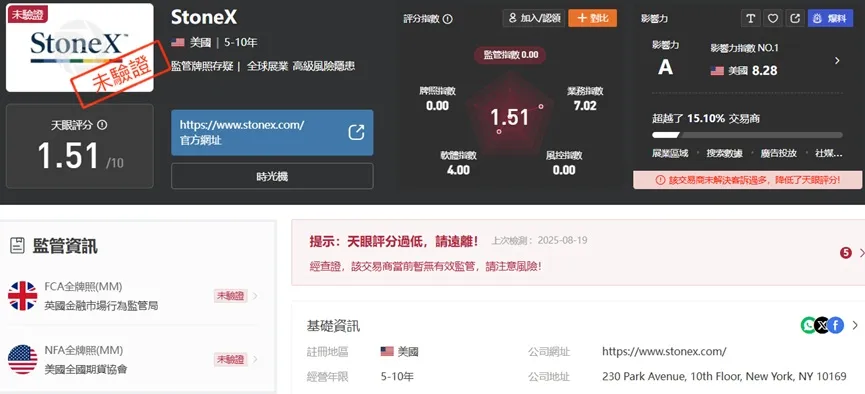Click the heart favorite icon
865x394 pixels.
[772, 18]
